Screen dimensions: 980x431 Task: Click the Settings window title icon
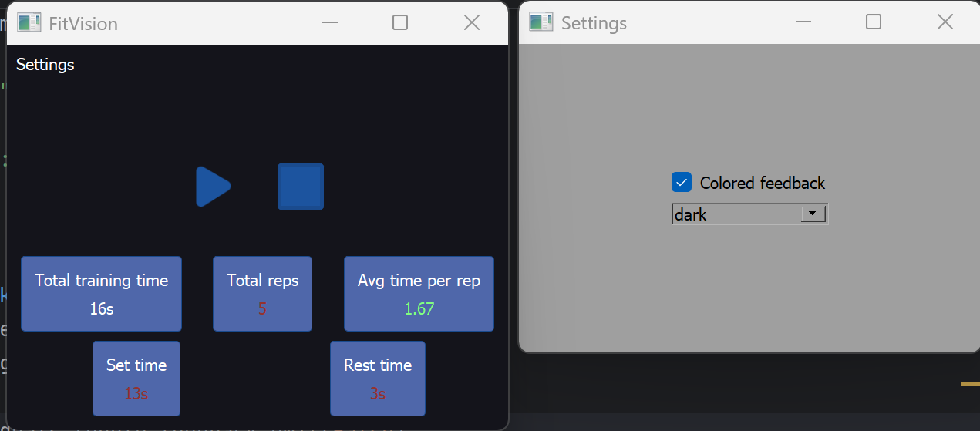pos(541,22)
